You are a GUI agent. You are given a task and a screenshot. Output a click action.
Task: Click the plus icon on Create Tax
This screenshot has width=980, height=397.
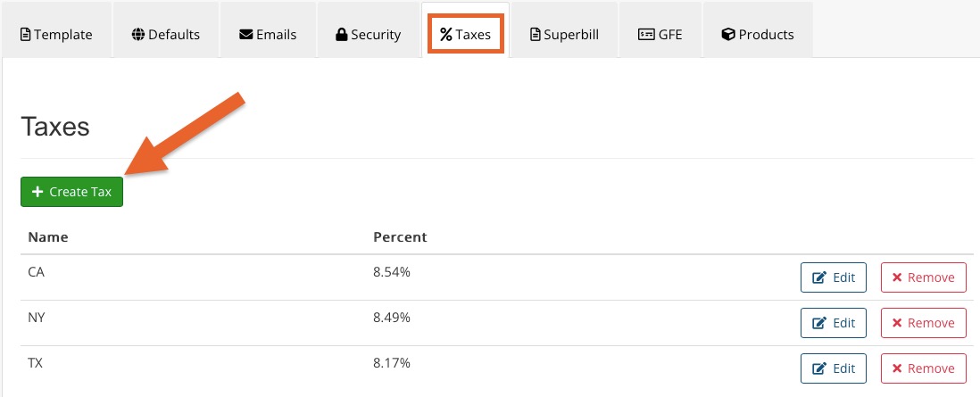(37, 192)
